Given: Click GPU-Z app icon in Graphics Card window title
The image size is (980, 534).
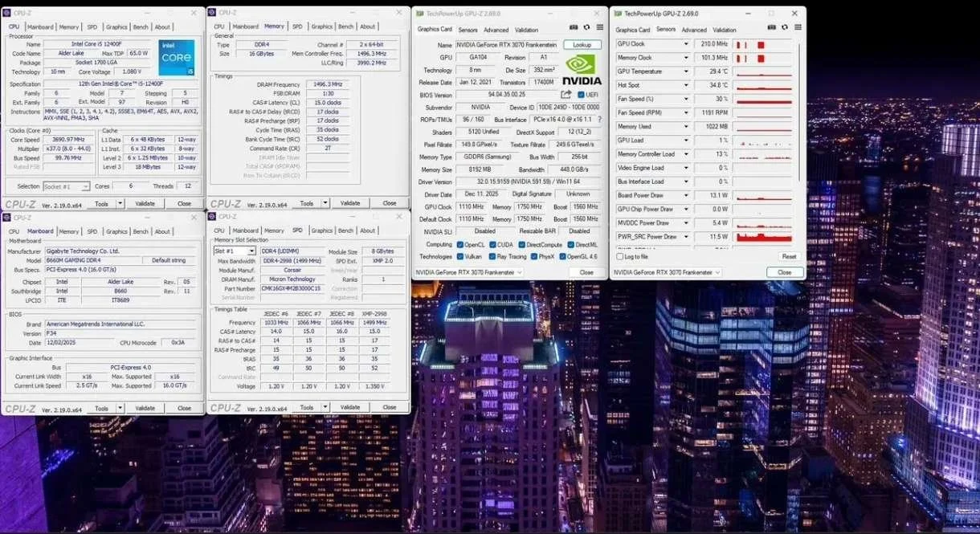Looking at the screenshot, I should pos(419,14).
